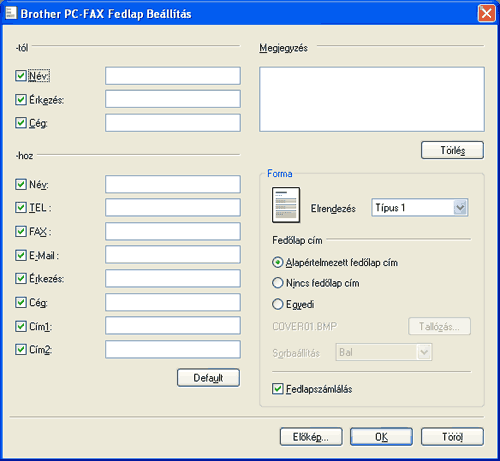Open the Elrendezés Típus 1 dropdown

click(x=420, y=208)
